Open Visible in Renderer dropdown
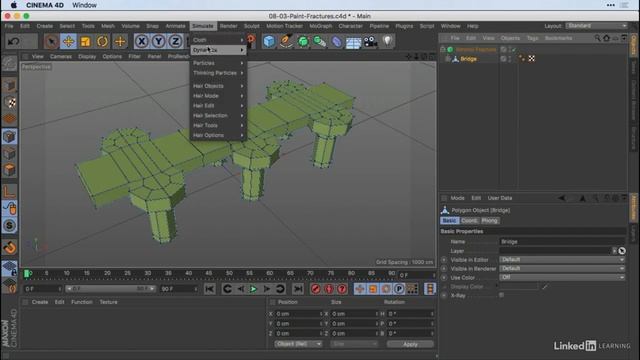 coord(562,269)
